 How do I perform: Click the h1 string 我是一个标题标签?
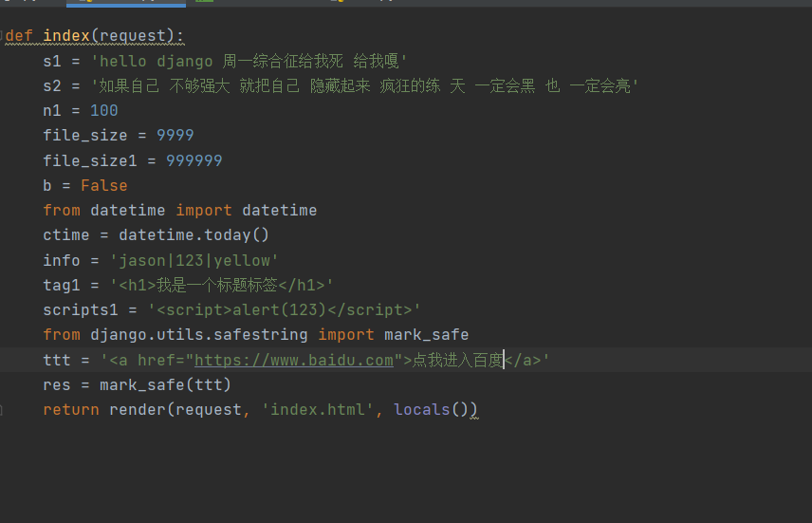coord(222,285)
